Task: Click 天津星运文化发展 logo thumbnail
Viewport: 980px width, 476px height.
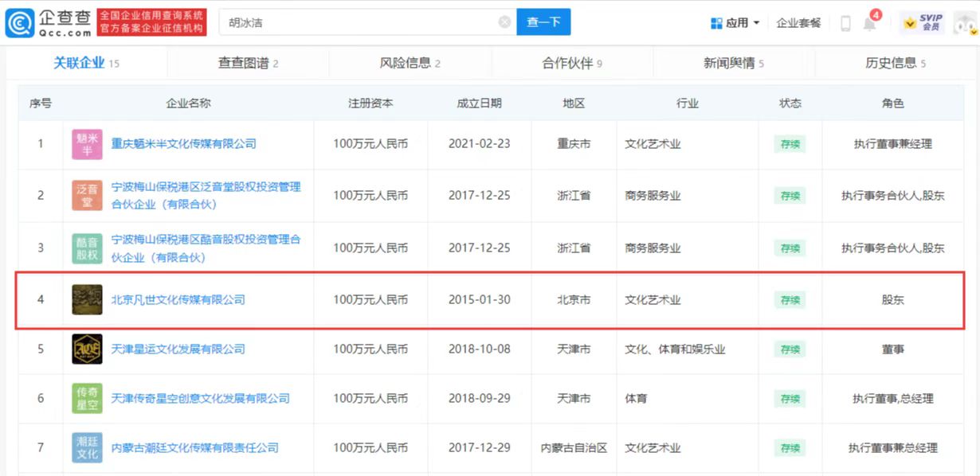Action: click(87, 349)
